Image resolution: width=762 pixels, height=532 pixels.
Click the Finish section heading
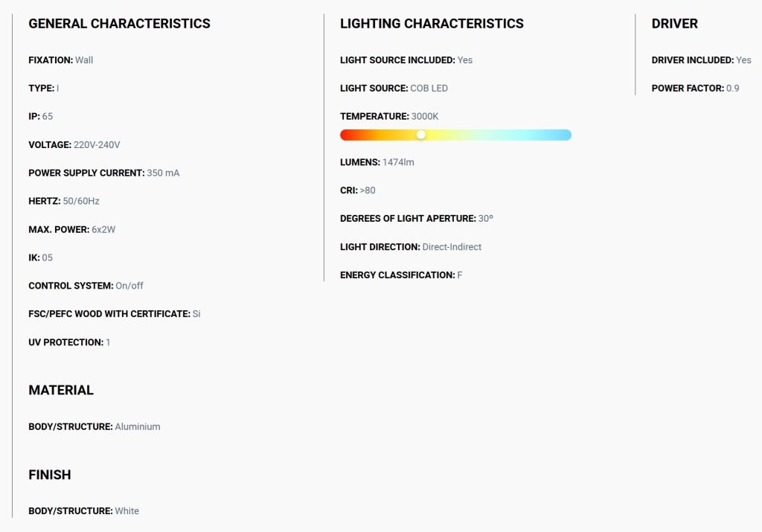[x=50, y=475]
